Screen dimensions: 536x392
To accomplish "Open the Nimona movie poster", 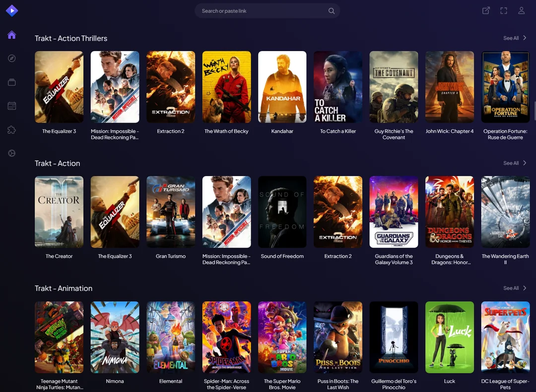I will pos(115,337).
